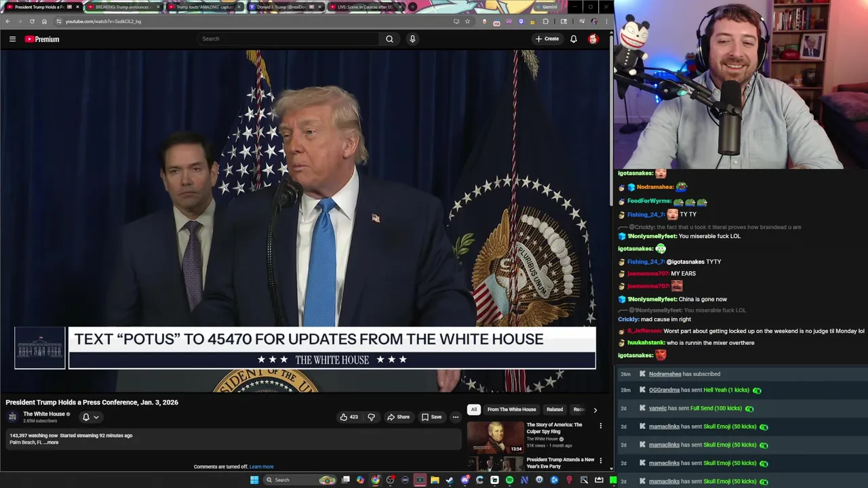Select the All filter chip
Image resolution: width=868 pixels, height=488 pixels.
(474, 409)
